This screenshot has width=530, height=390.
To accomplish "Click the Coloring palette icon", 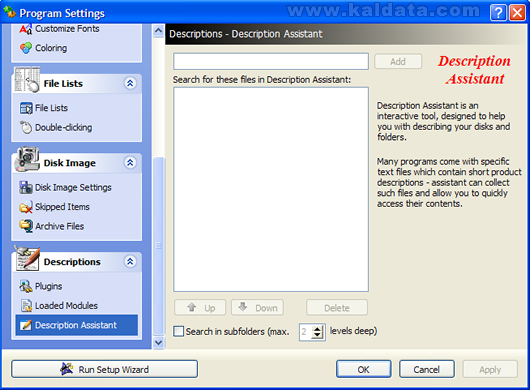I will coord(26,48).
